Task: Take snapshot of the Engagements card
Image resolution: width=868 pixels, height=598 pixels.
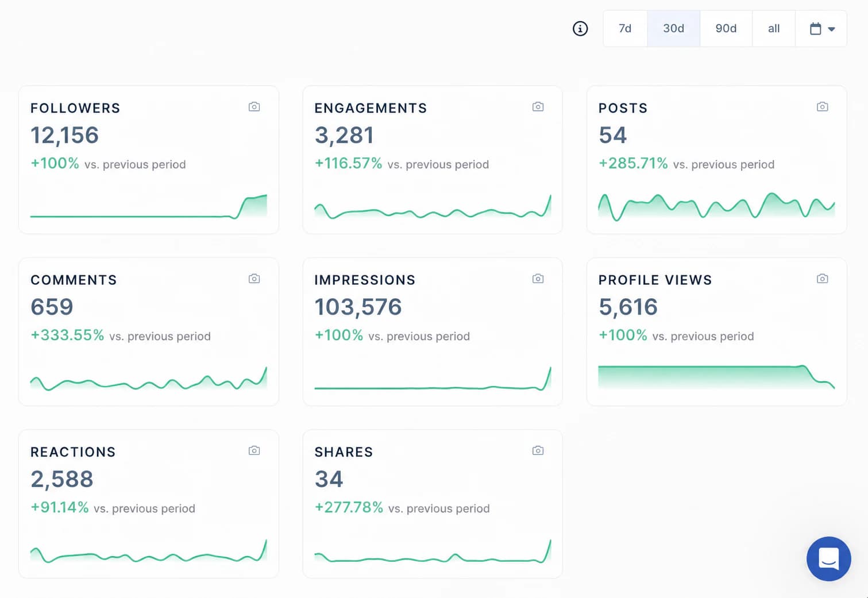Action: (538, 107)
